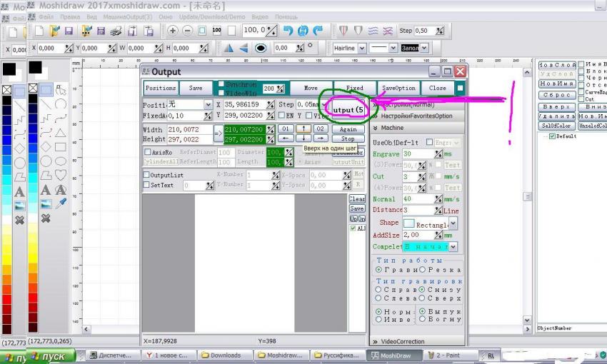Open the Hairline line width dropdown
Viewport: 607px width, 364px height.
tap(361, 49)
